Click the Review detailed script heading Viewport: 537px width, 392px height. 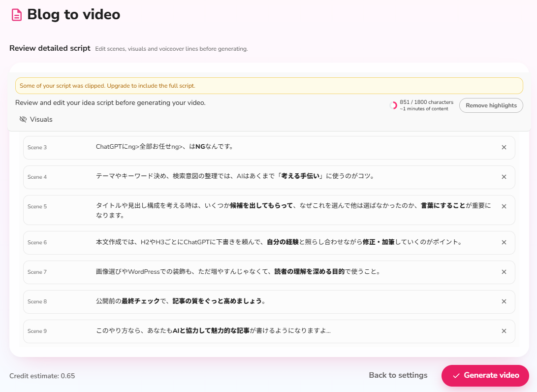[50, 48]
